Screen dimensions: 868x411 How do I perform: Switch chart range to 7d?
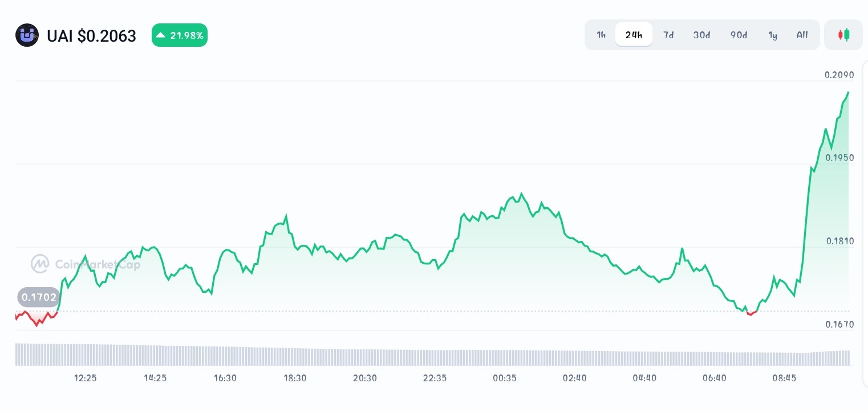pyautogui.click(x=668, y=35)
